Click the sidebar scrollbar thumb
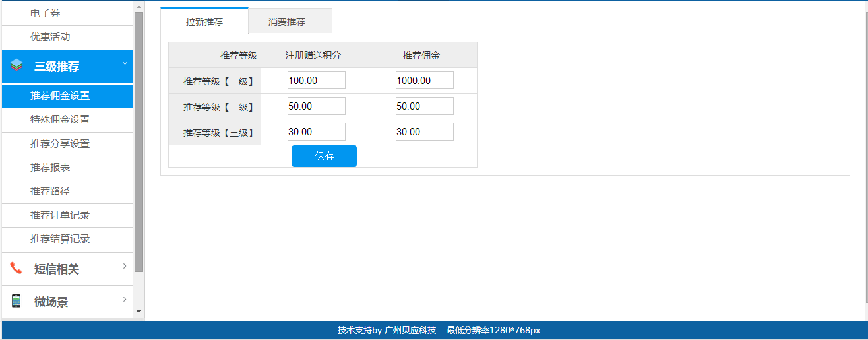The height and width of the screenshot is (340, 868). coord(139,142)
